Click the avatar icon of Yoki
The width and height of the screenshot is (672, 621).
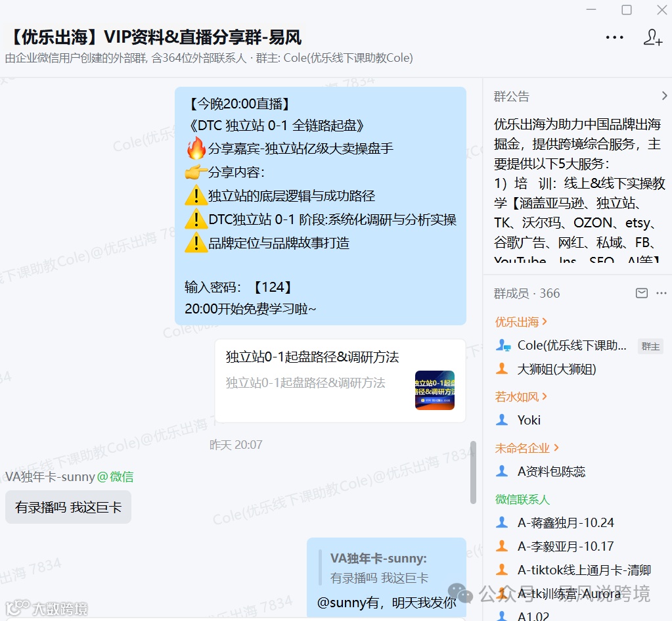click(x=502, y=420)
